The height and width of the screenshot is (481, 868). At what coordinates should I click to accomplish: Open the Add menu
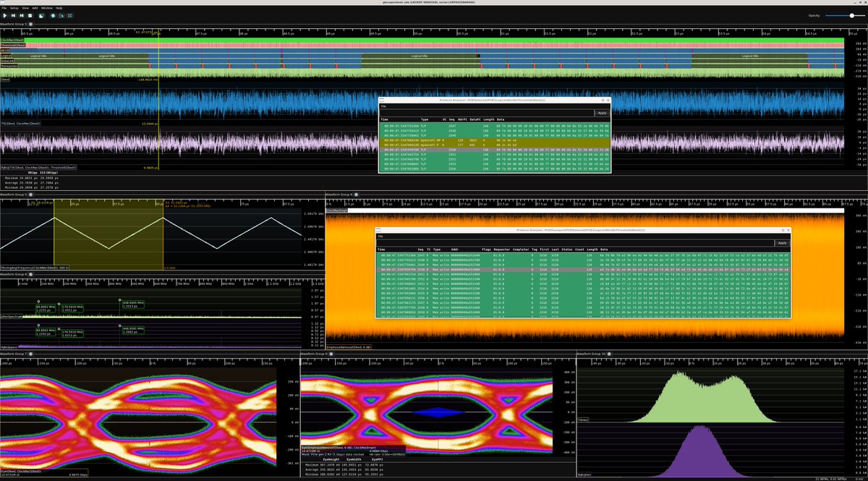click(x=35, y=8)
